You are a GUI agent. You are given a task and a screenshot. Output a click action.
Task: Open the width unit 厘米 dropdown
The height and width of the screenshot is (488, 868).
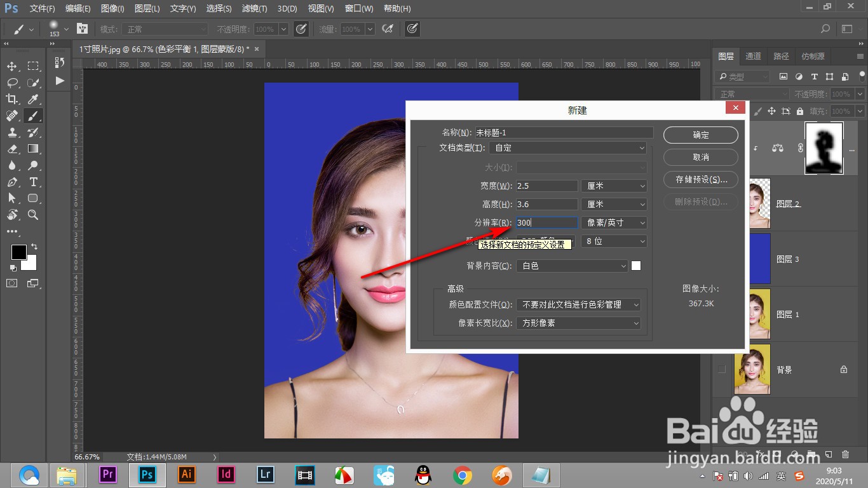[614, 186]
